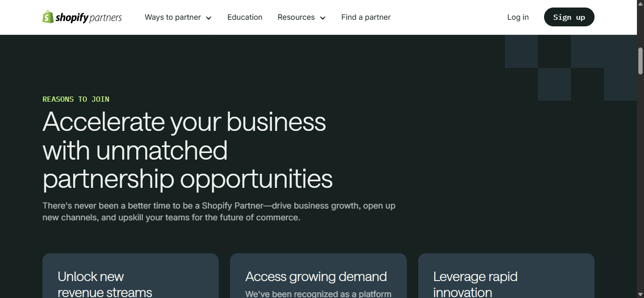Click the REASONS TO JOIN label
This screenshot has height=298, width=644.
click(76, 99)
